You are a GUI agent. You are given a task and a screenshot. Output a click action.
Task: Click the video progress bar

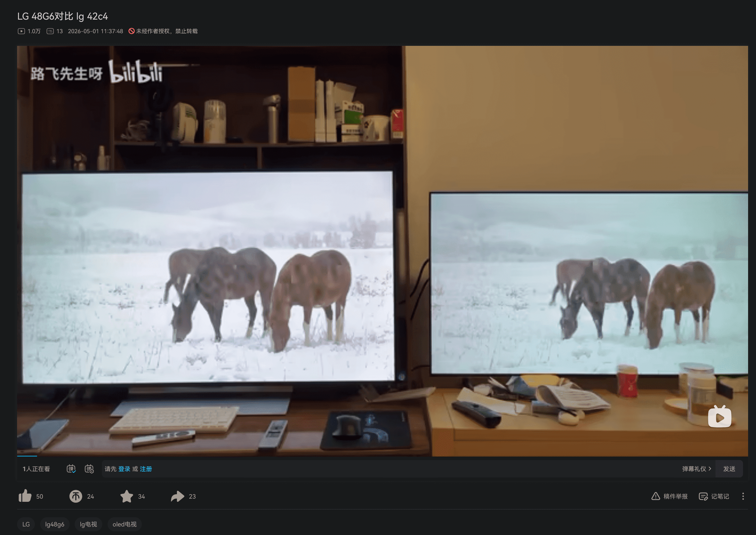coord(383,456)
